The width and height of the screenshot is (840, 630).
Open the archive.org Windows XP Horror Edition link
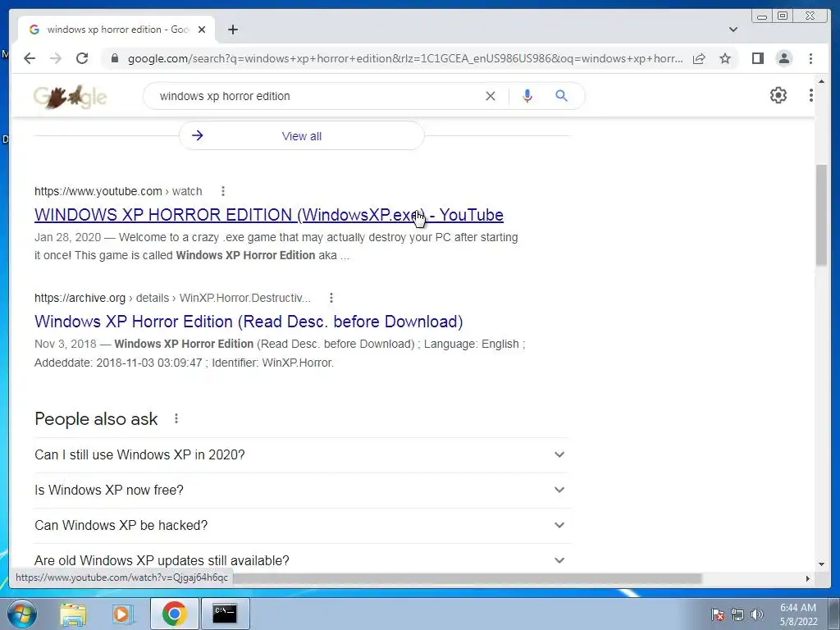pos(249,322)
